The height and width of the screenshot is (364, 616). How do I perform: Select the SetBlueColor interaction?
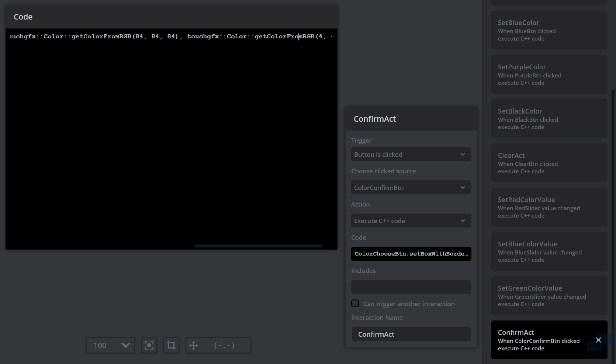(549, 30)
